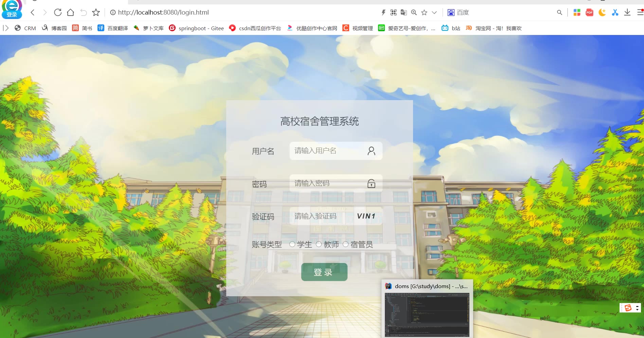Click the screenshot scissors icon
This screenshot has width=644, height=338.
(615, 13)
